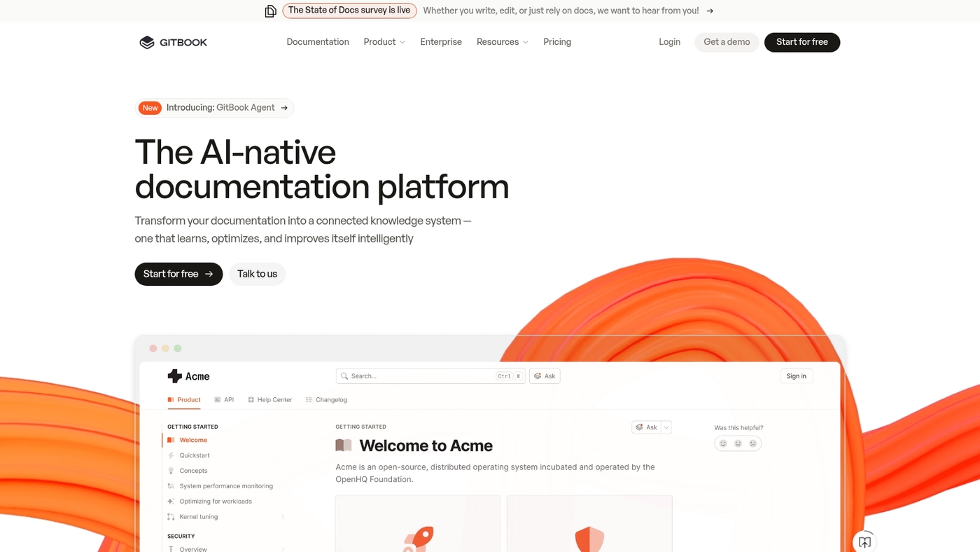980x552 pixels.
Task: Click the Talk to us button
Action: (257, 274)
